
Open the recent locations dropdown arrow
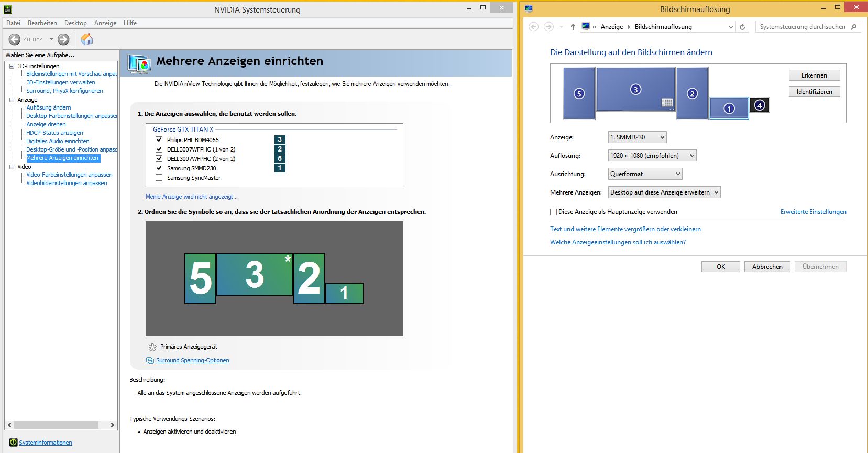pyautogui.click(x=561, y=27)
